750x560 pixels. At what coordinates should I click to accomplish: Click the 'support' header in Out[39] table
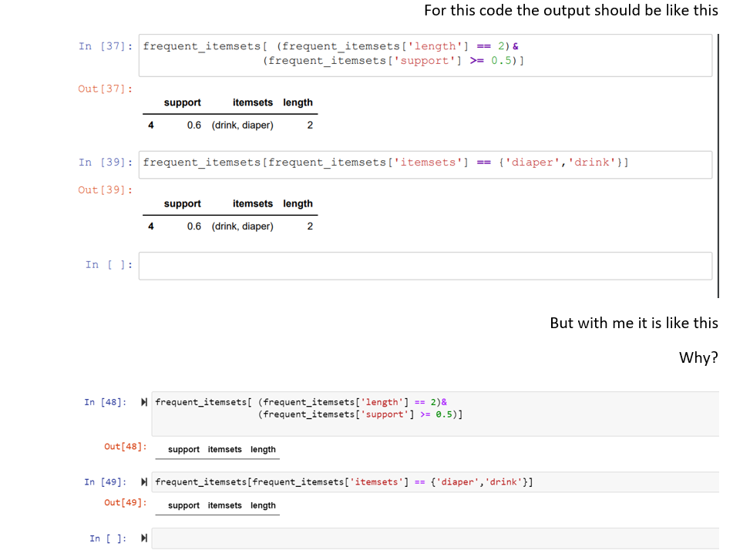182,204
